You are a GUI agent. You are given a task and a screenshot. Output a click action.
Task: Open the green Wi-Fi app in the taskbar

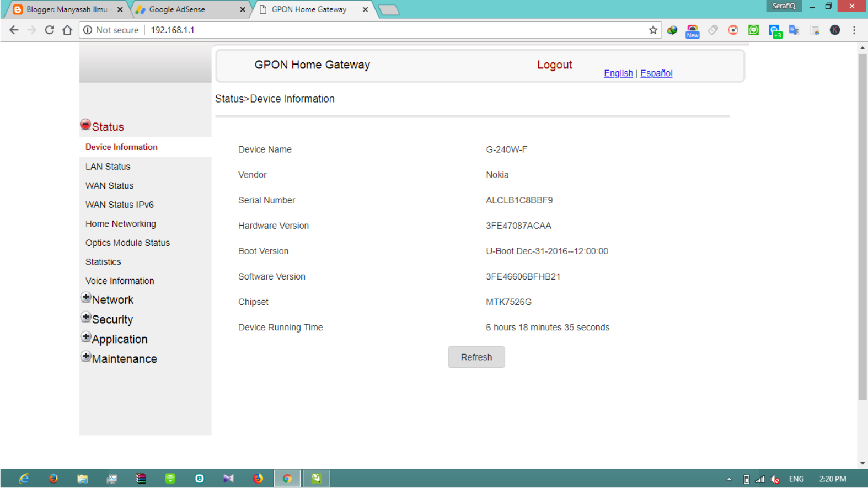(170, 479)
